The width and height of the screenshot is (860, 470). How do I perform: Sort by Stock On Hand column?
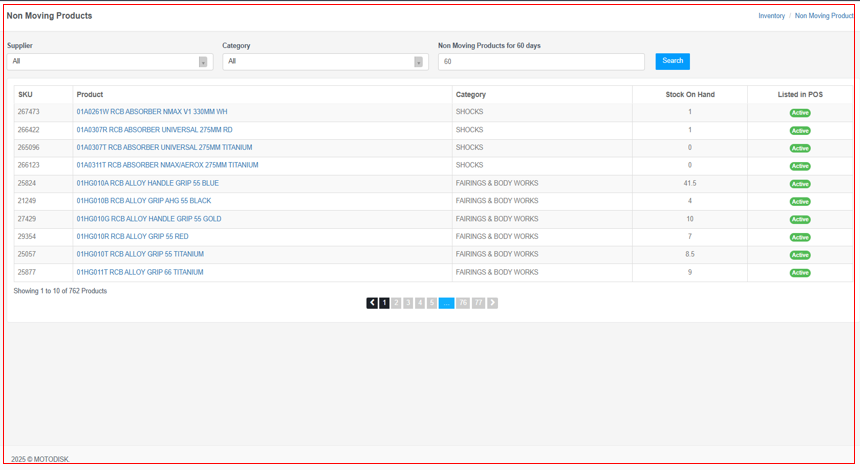point(690,95)
